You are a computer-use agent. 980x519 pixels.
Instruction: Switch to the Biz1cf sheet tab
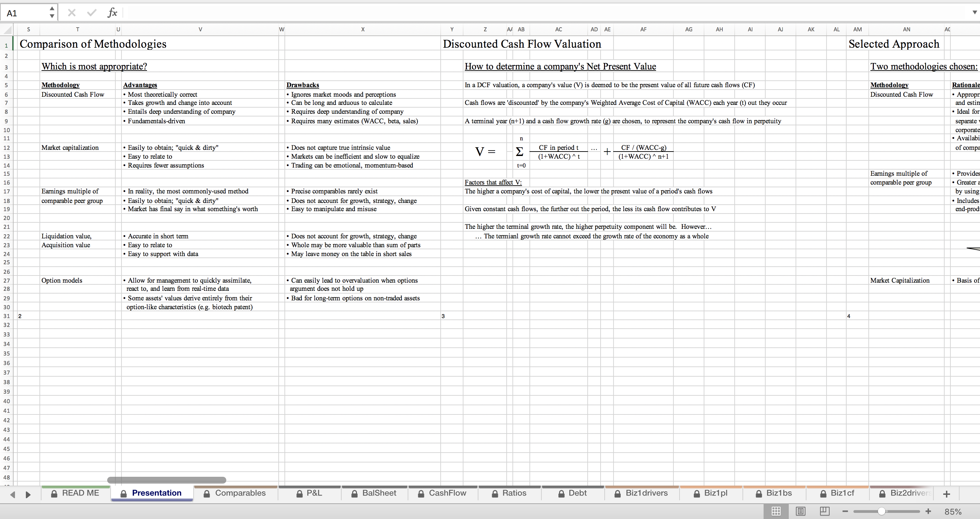[x=837, y=493]
